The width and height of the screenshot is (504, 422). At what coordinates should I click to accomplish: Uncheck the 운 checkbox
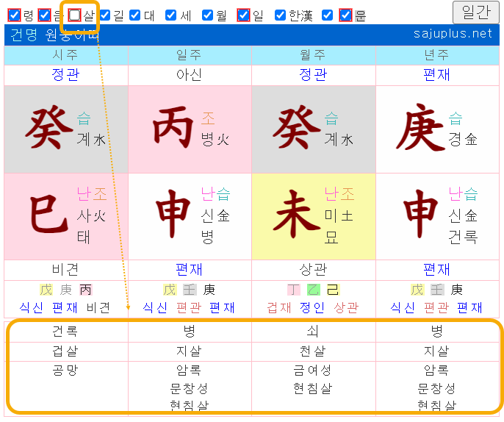coord(346,15)
